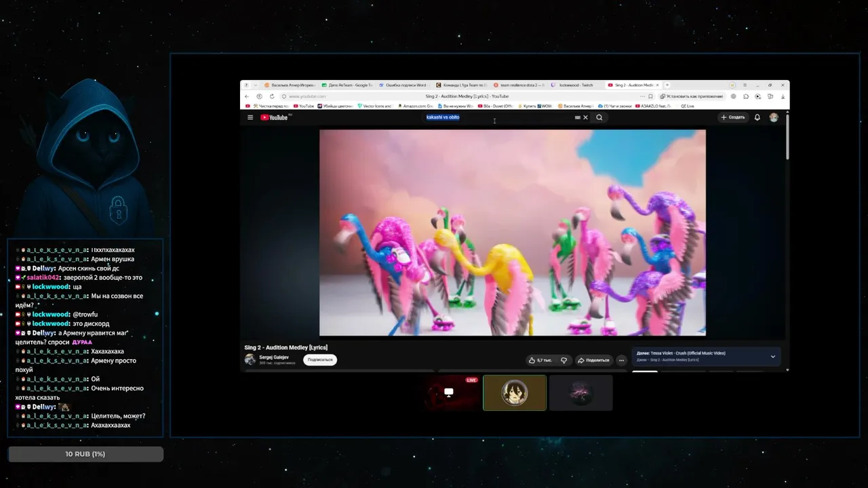Image resolution: width=868 pixels, height=488 pixels.
Task: Expand the tab list dropdown chevron
Action: pos(255,85)
